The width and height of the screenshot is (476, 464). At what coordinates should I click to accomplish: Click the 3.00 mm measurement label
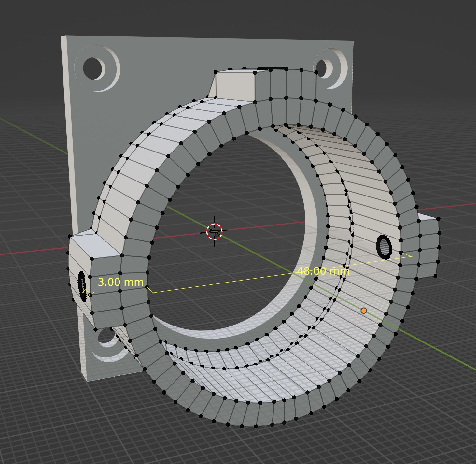click(x=120, y=282)
